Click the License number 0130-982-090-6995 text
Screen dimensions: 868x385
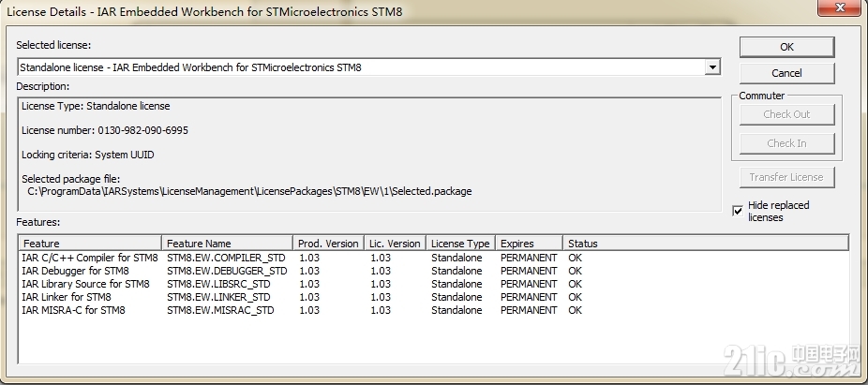[x=105, y=130]
